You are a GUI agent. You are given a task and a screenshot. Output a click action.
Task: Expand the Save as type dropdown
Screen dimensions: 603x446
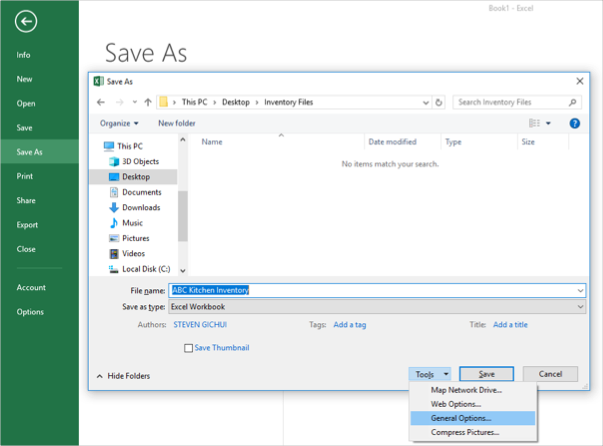(x=580, y=307)
